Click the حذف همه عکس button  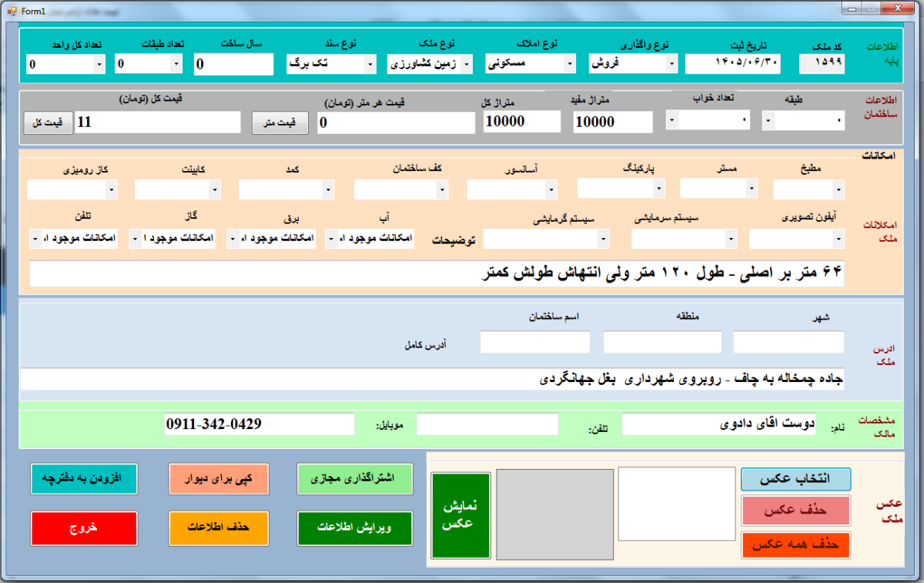point(795,545)
